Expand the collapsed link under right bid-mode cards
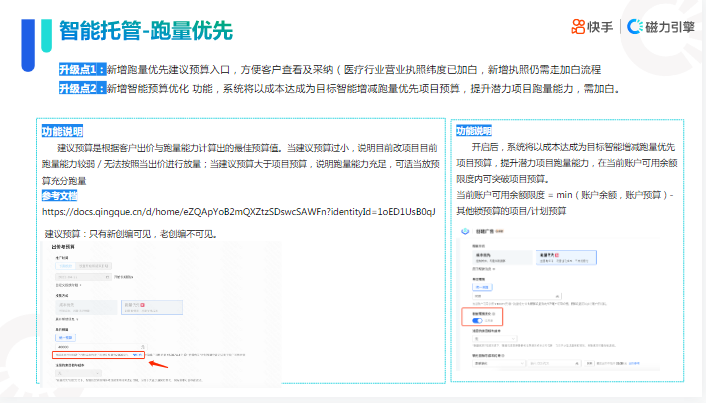Screen dimensions: 706x403 coord(483,269)
